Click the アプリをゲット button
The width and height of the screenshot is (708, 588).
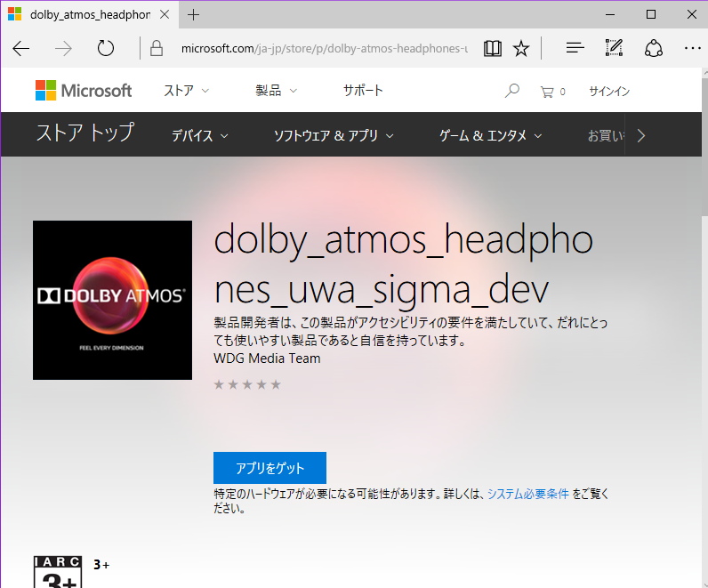[270, 468]
